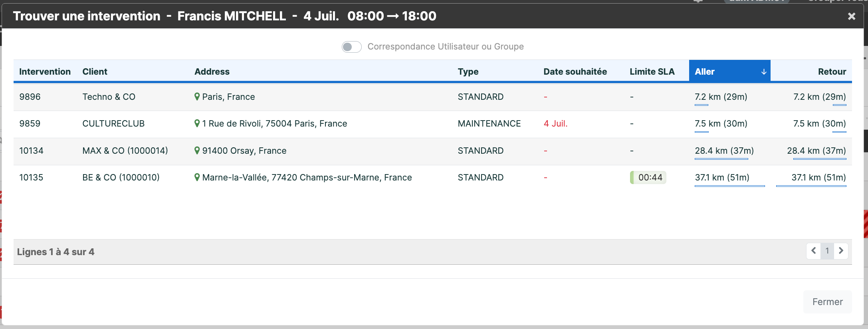The width and height of the screenshot is (868, 329).
Task: Toggle Correspondance Utilisateur ou Groupe switch
Action: [351, 47]
